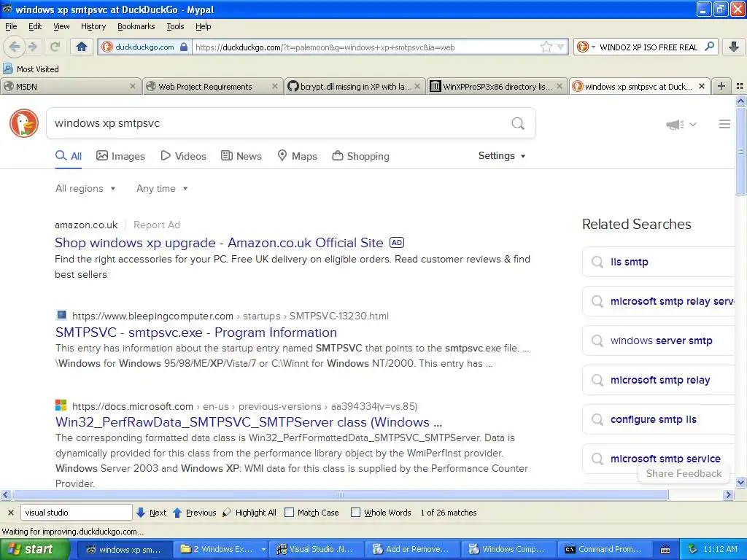Switch to Maps results
The image size is (747, 560).
pyautogui.click(x=298, y=156)
